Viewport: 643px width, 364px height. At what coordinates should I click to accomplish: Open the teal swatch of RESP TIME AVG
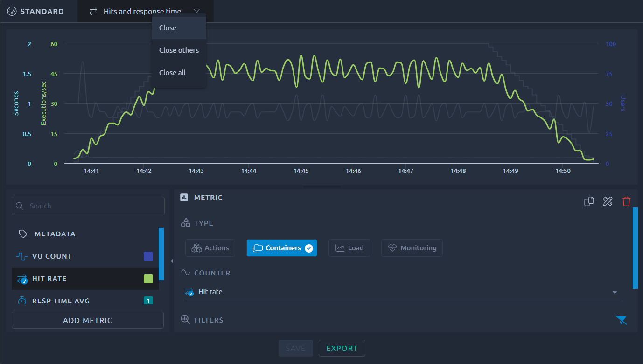148,301
